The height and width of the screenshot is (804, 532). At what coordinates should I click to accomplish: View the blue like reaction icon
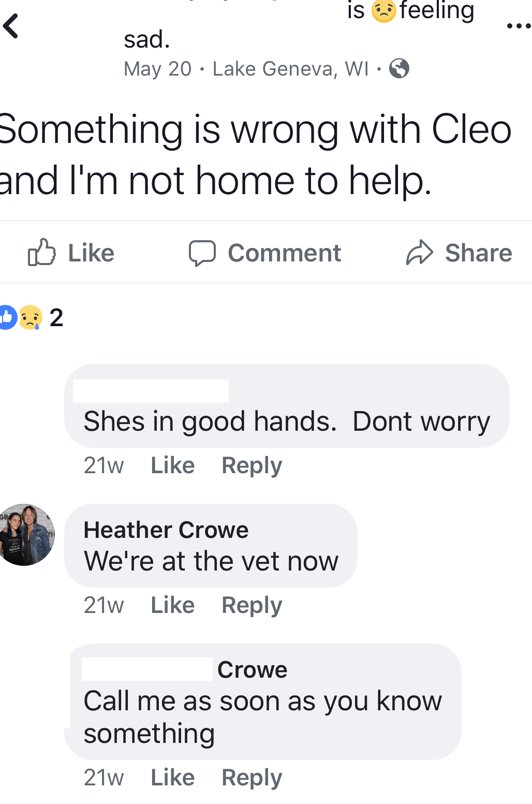coord(6,317)
